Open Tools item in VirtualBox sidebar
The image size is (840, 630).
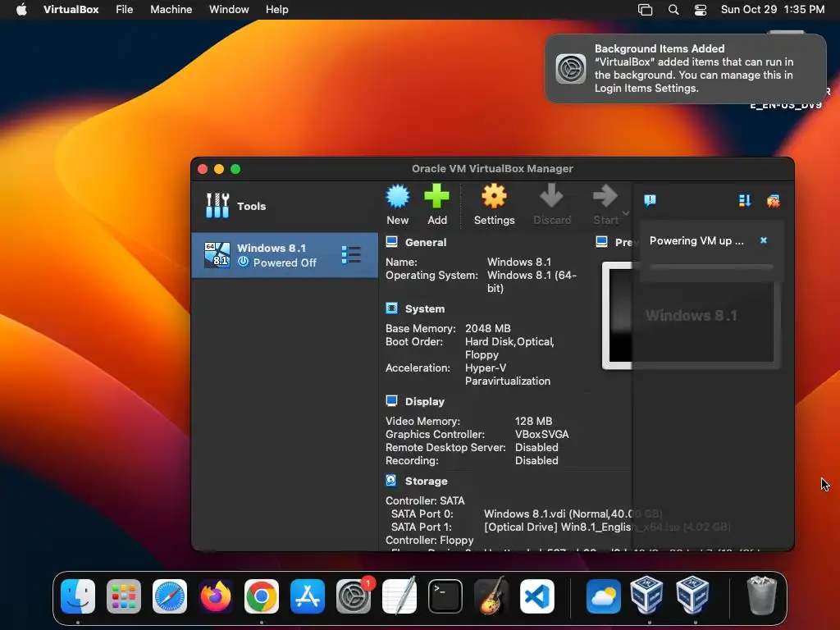pyautogui.click(x=285, y=206)
